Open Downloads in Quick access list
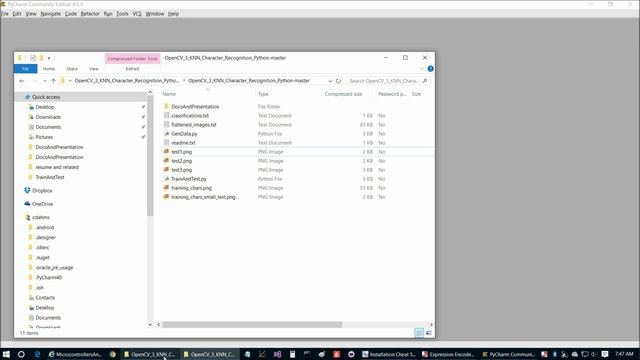Image resolution: width=640 pixels, height=360 pixels. (48, 117)
